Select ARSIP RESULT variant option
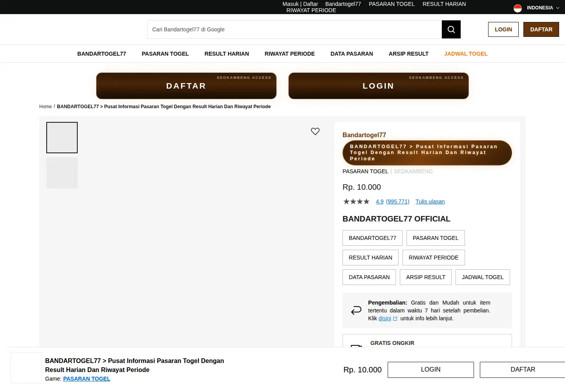 (x=426, y=277)
